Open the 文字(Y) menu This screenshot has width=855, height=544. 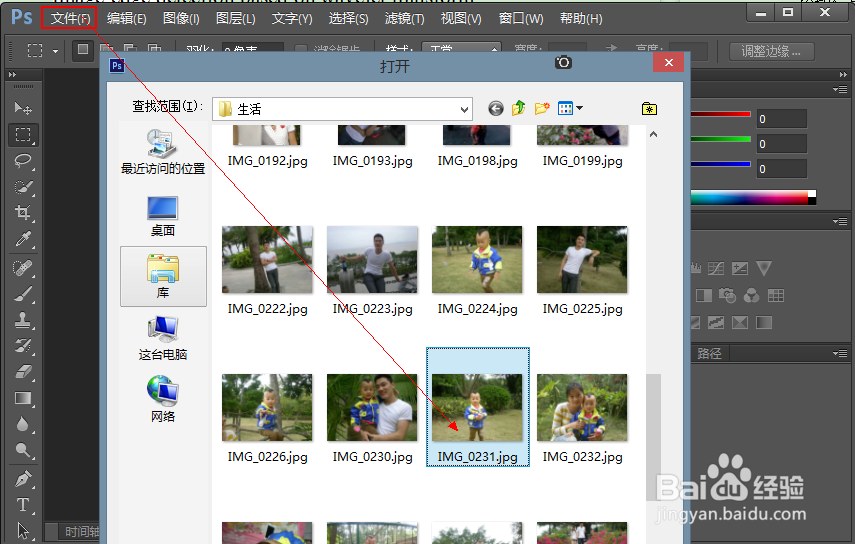[x=292, y=19]
